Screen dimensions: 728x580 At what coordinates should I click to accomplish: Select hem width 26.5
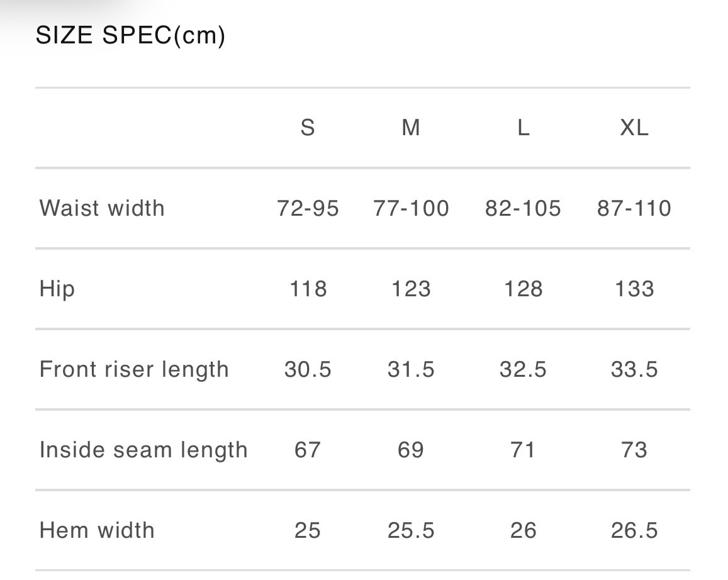coord(634,530)
